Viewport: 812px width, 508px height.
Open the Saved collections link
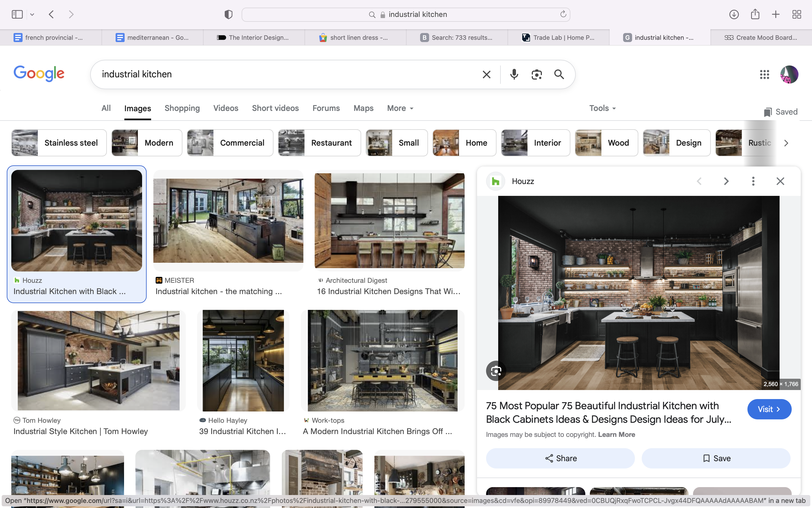pos(780,112)
